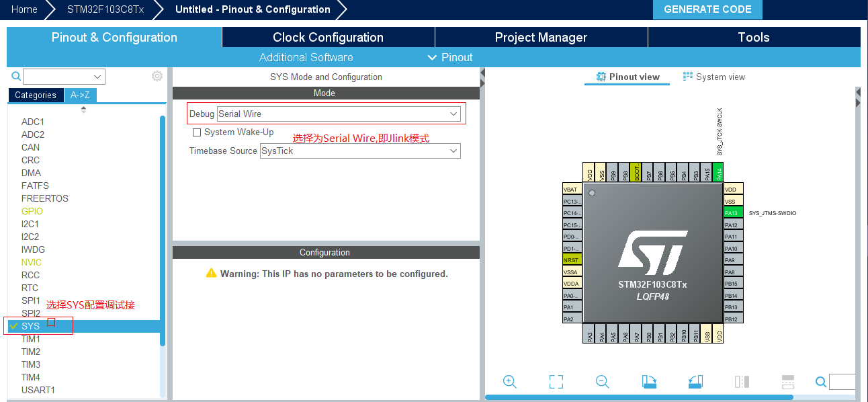The width and height of the screenshot is (868, 402).
Task: Select DMA in the peripheral list
Action: click(31, 173)
